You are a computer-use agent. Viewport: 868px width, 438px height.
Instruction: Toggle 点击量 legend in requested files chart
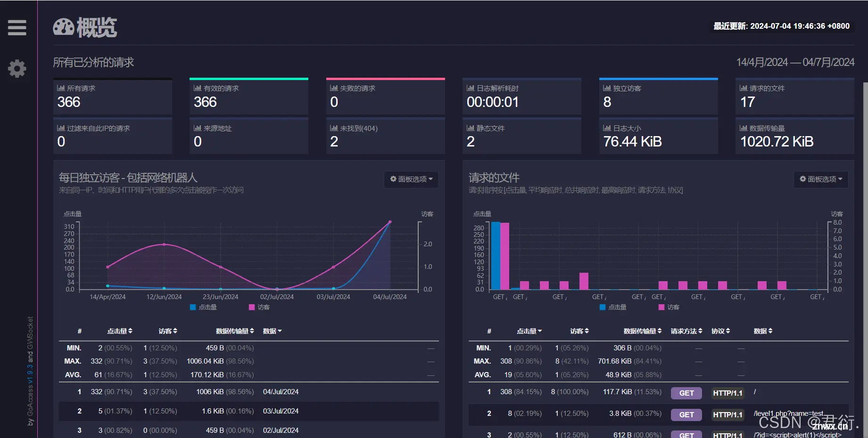click(x=613, y=307)
